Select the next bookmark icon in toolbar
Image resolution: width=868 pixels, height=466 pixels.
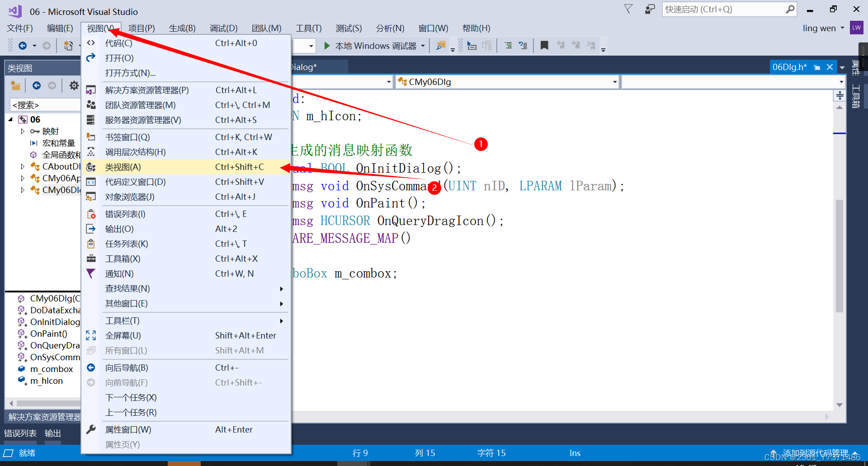(x=576, y=45)
